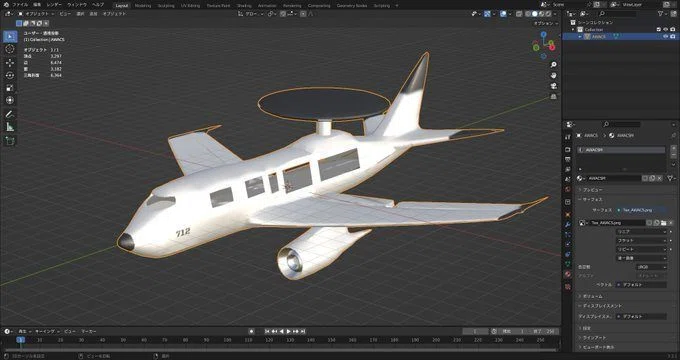Switch to the Modeling workspace tab
This screenshot has width=680, height=360.
(143, 6)
